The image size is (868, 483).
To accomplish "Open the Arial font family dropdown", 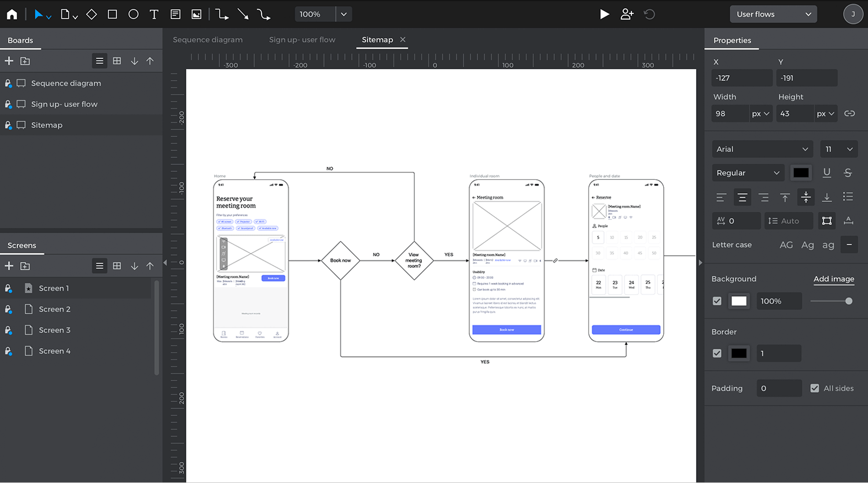I will (762, 149).
